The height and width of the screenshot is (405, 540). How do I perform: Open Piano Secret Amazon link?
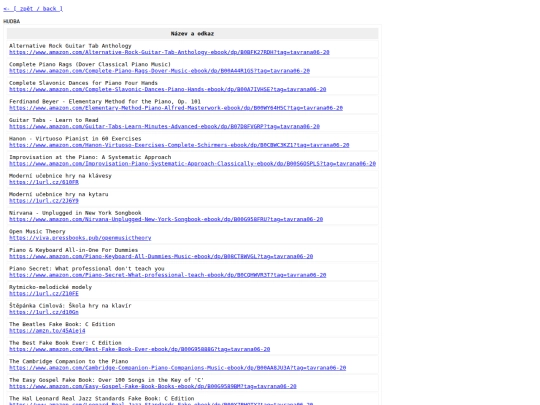tap(167, 275)
